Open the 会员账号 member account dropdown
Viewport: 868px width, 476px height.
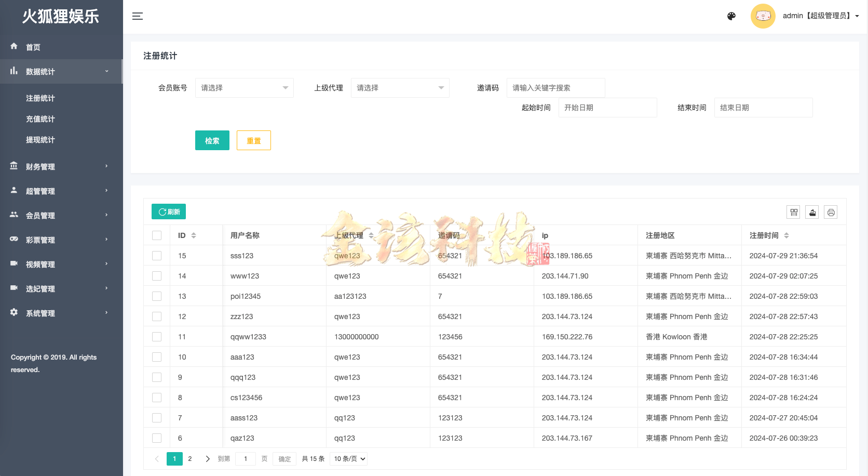point(244,88)
